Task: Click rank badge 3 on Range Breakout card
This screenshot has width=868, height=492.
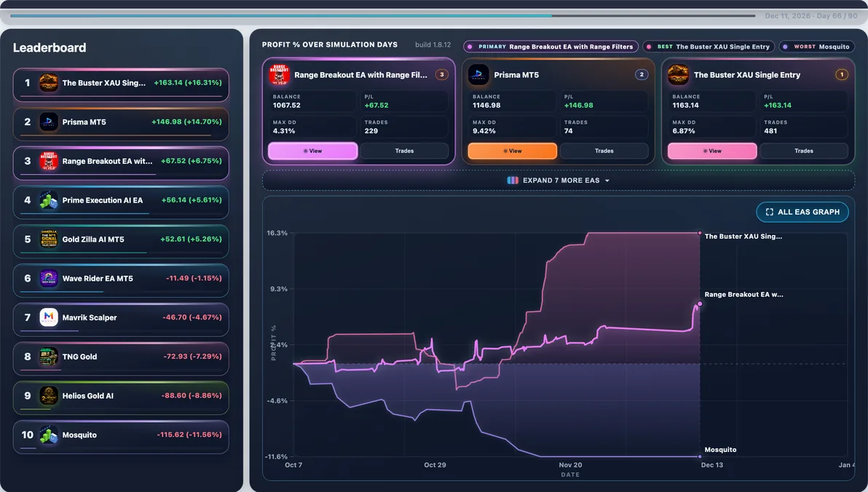Action: pos(442,75)
